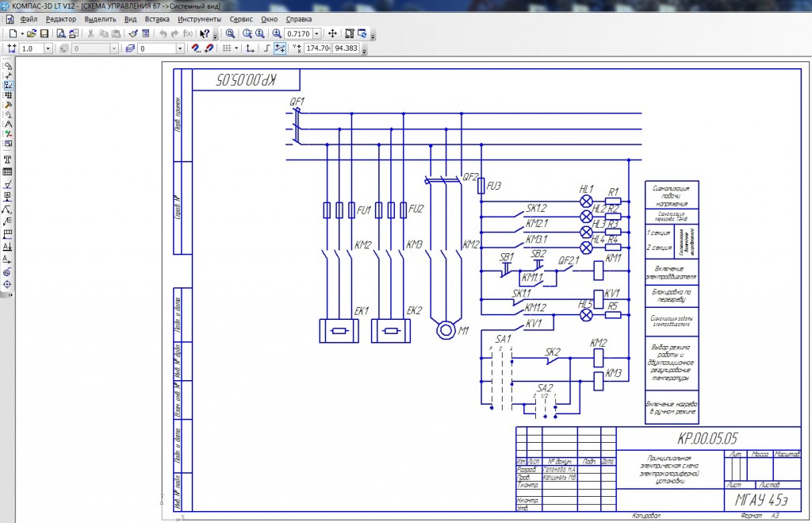Select the leader line tool
The image size is (812, 523).
[x=7, y=210]
